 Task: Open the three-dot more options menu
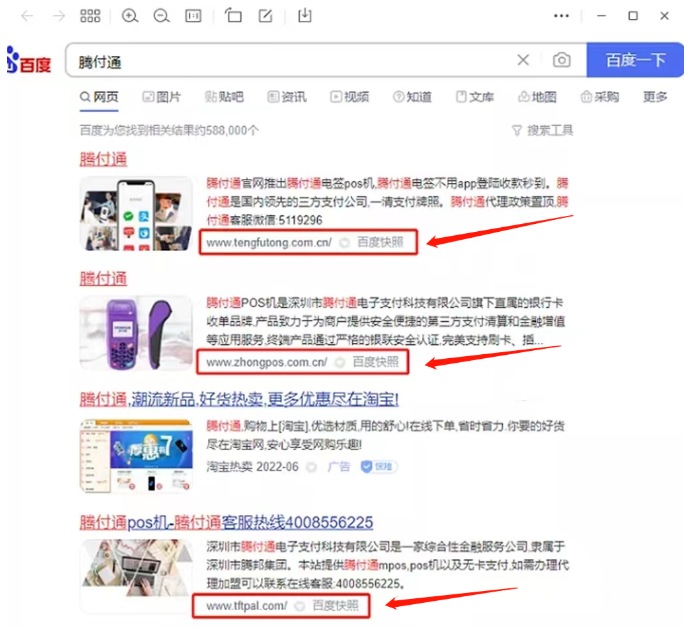click(x=561, y=16)
